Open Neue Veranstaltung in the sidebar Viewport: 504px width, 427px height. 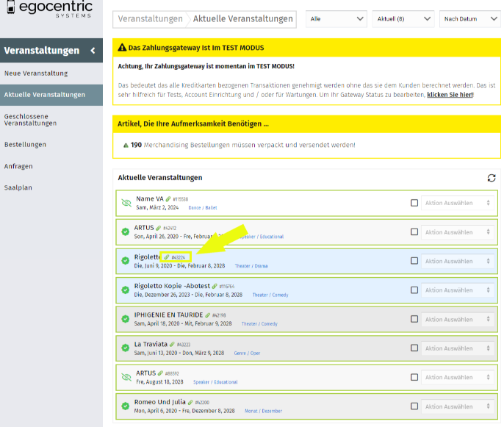click(x=36, y=73)
